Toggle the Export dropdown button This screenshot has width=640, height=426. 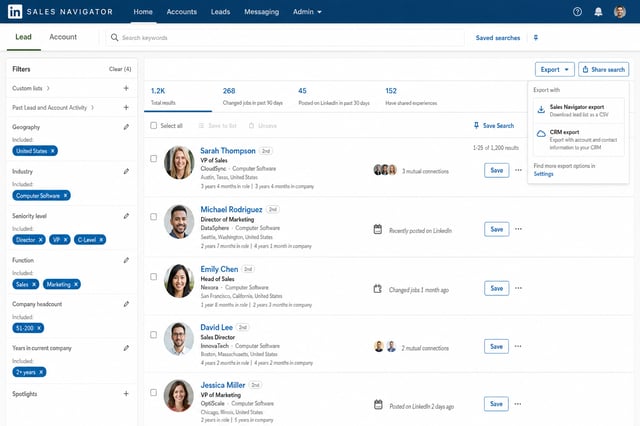[555, 69]
